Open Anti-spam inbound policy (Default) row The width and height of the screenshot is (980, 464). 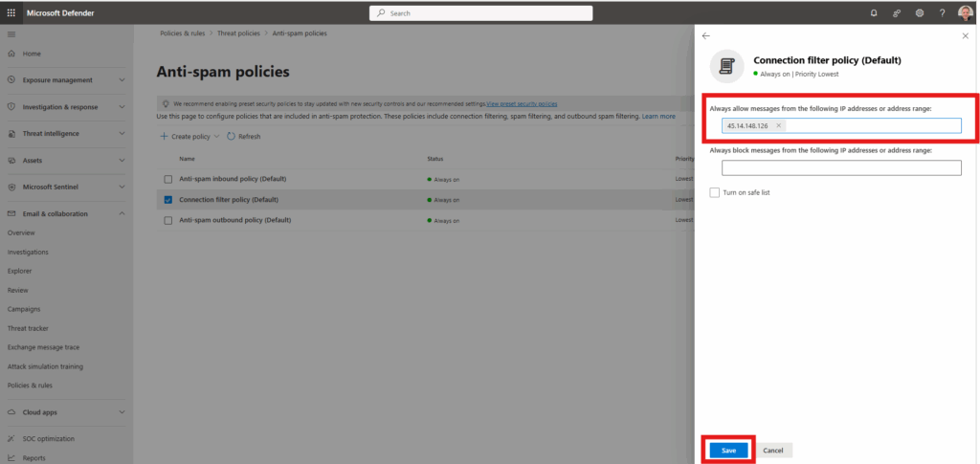pyautogui.click(x=233, y=179)
